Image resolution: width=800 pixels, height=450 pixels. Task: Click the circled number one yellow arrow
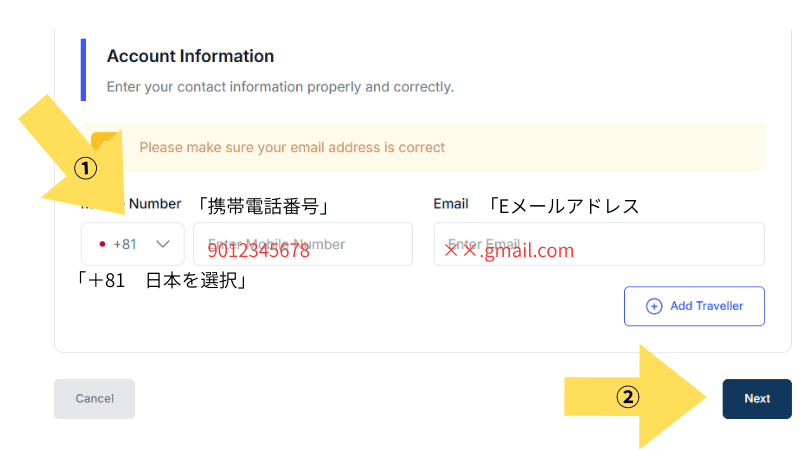coord(77,156)
